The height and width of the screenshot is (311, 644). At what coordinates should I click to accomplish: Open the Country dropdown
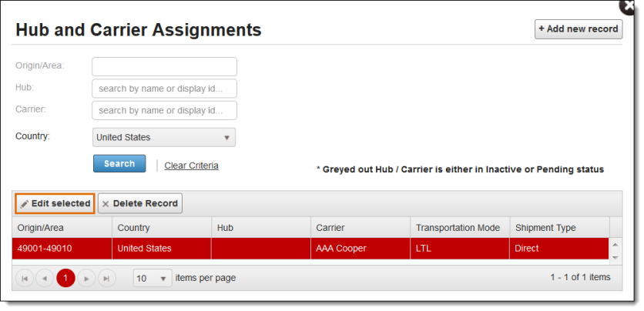tap(163, 138)
